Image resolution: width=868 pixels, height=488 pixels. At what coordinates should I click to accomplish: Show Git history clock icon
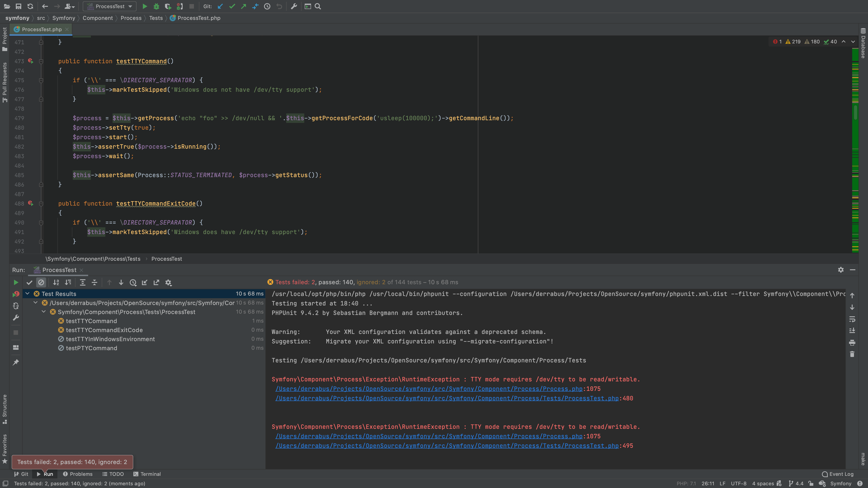point(267,6)
